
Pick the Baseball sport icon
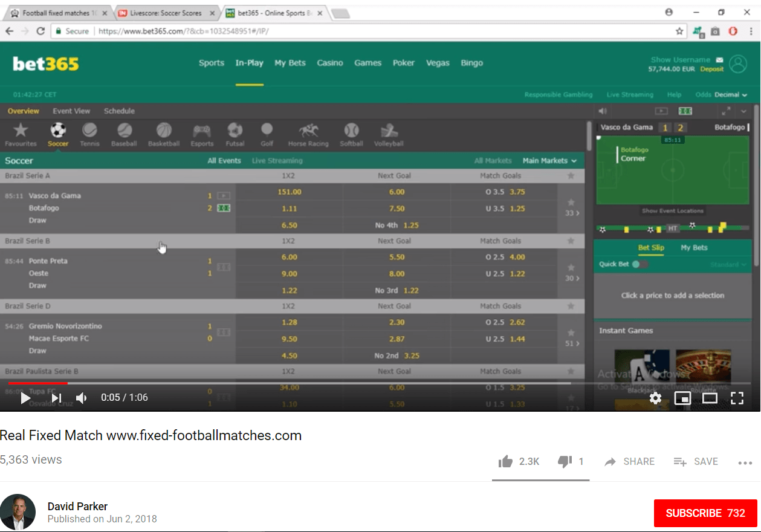(x=125, y=134)
